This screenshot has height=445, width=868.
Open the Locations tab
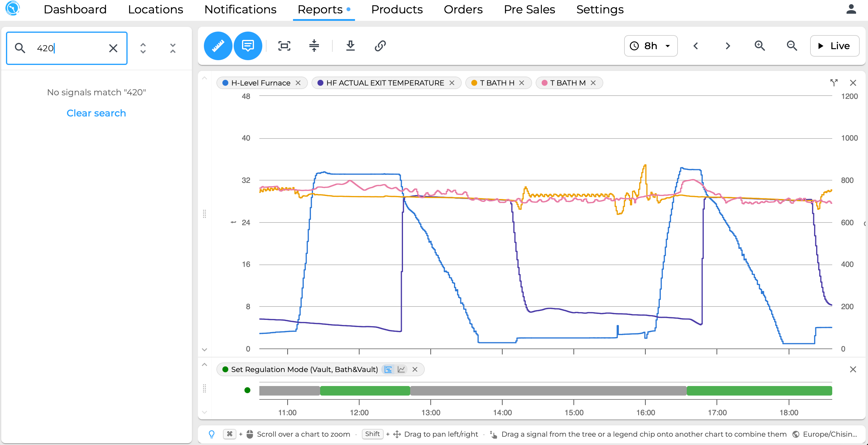(x=155, y=10)
